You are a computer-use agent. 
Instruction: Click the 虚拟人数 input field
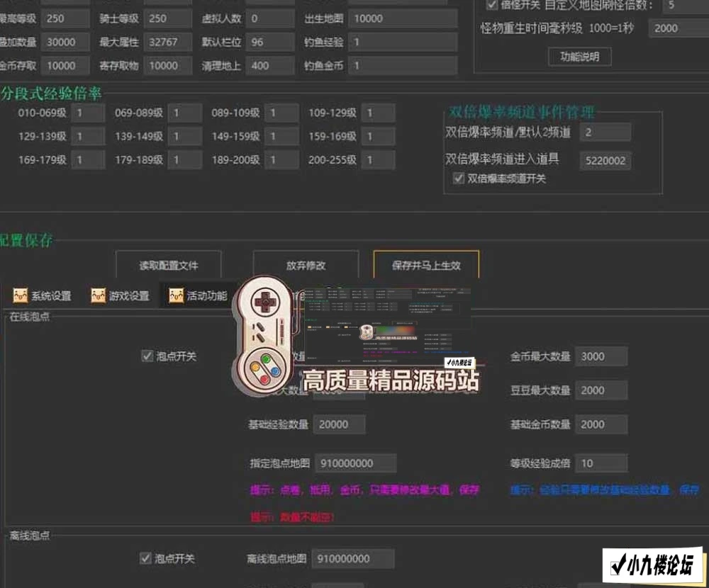(270, 18)
